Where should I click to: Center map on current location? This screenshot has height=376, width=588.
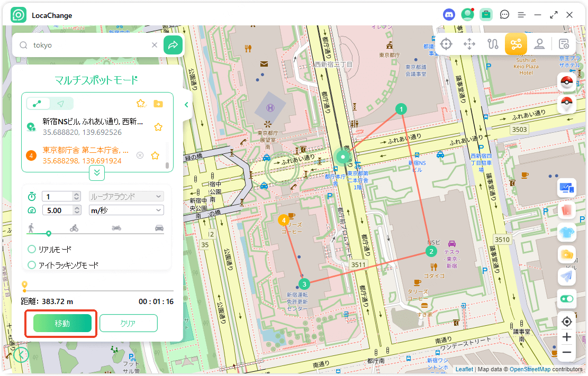coord(567,322)
